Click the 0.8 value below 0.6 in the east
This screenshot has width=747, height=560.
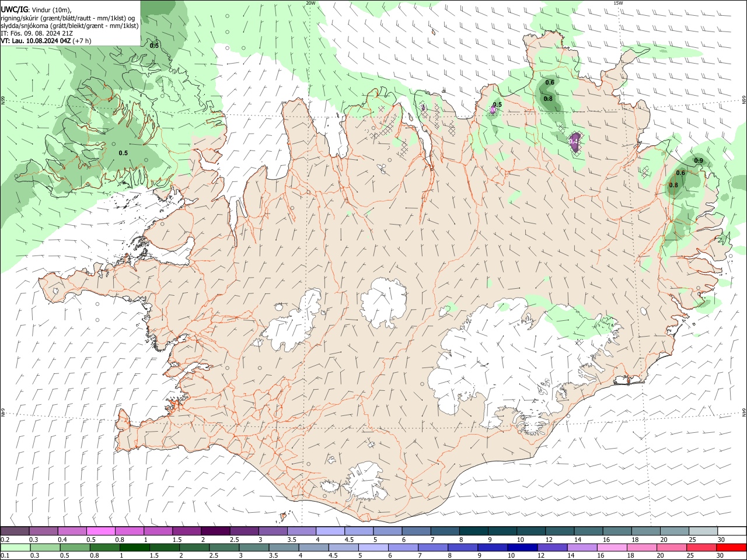pos(673,185)
